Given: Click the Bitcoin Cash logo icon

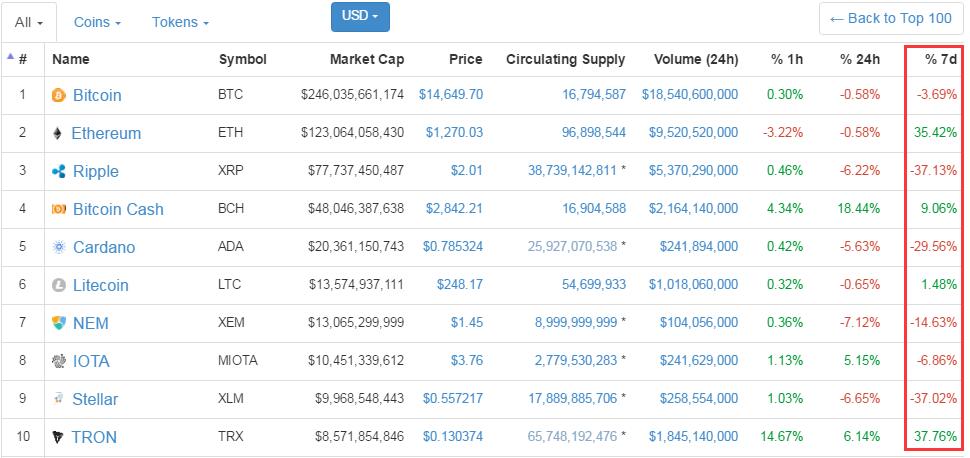Looking at the screenshot, I should 58,210.
